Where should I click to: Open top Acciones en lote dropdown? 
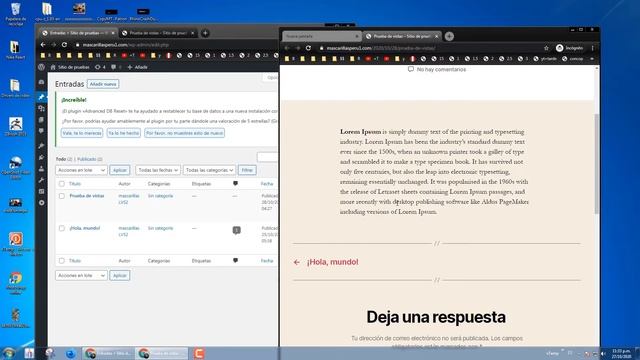(81, 170)
